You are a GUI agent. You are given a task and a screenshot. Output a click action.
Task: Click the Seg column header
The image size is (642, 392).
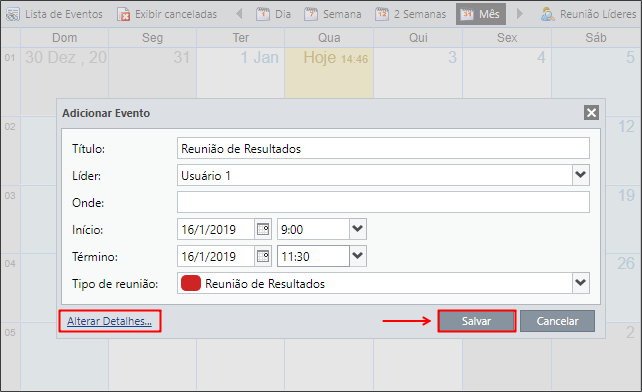tap(152, 38)
